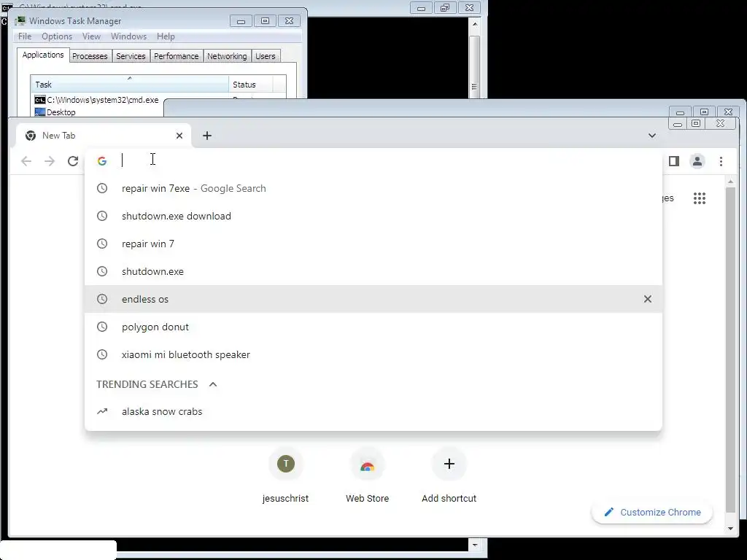This screenshot has height=560, width=747.
Task: Open Task Manager File menu
Action: click(25, 36)
